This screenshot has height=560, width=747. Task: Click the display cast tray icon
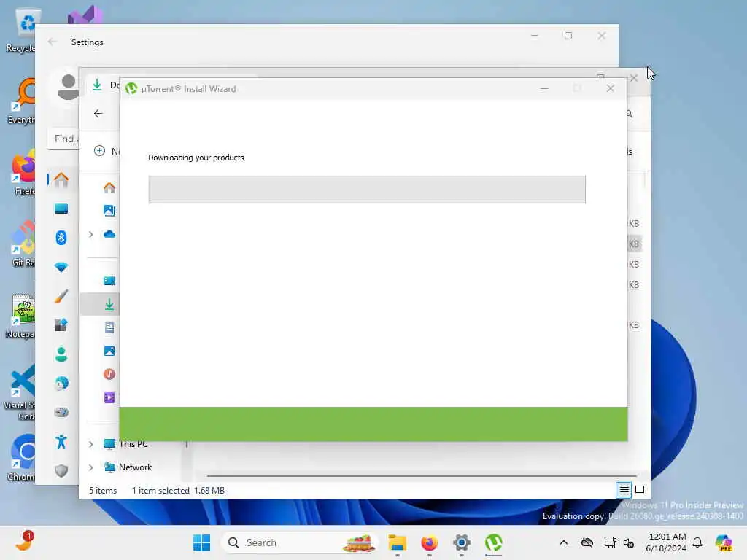[x=610, y=542]
